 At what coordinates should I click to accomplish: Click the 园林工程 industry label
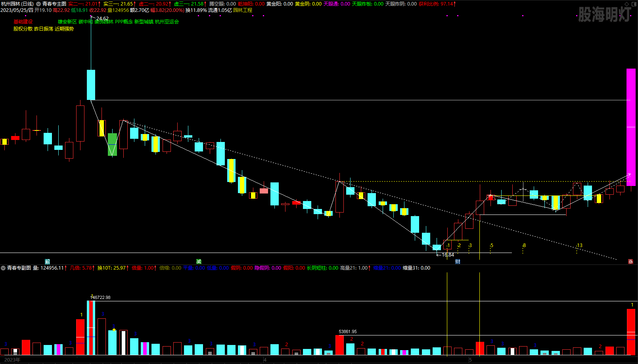tap(243, 10)
